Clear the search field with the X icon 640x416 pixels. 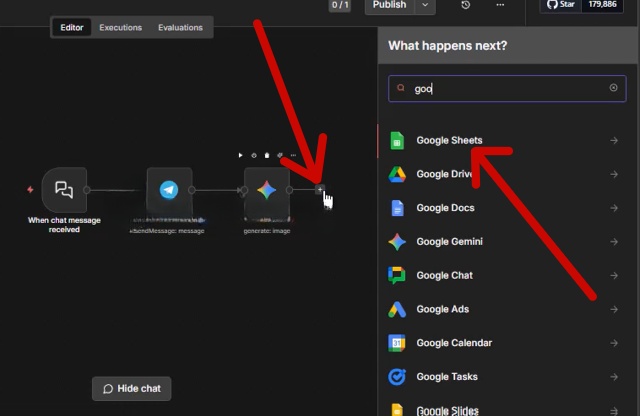[x=613, y=88]
